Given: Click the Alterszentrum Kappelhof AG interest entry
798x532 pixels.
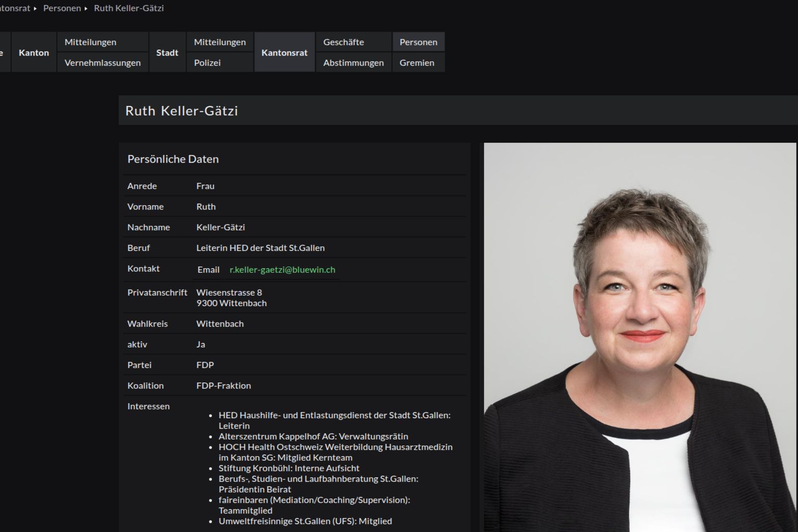Looking at the screenshot, I should click(x=313, y=436).
